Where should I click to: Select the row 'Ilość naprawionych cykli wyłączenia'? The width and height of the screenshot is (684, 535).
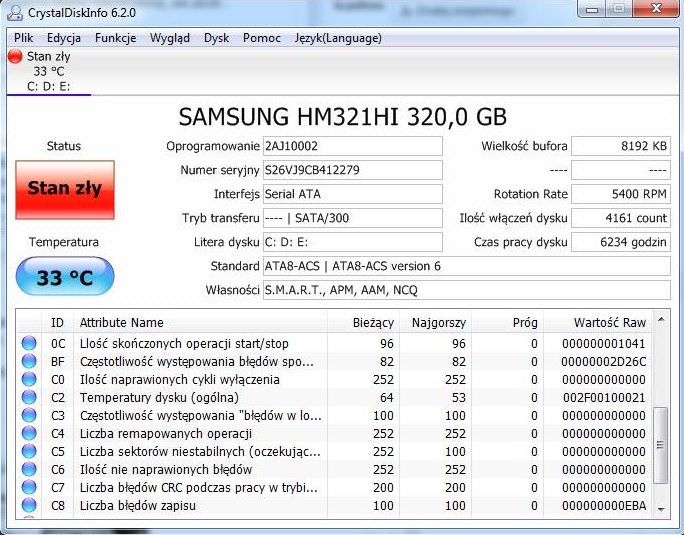(334, 379)
